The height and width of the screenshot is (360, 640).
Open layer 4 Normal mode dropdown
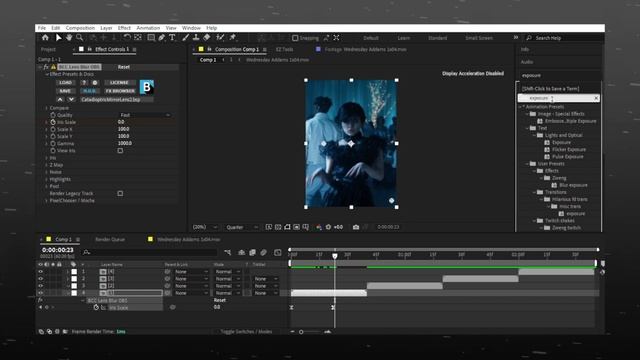(228, 293)
